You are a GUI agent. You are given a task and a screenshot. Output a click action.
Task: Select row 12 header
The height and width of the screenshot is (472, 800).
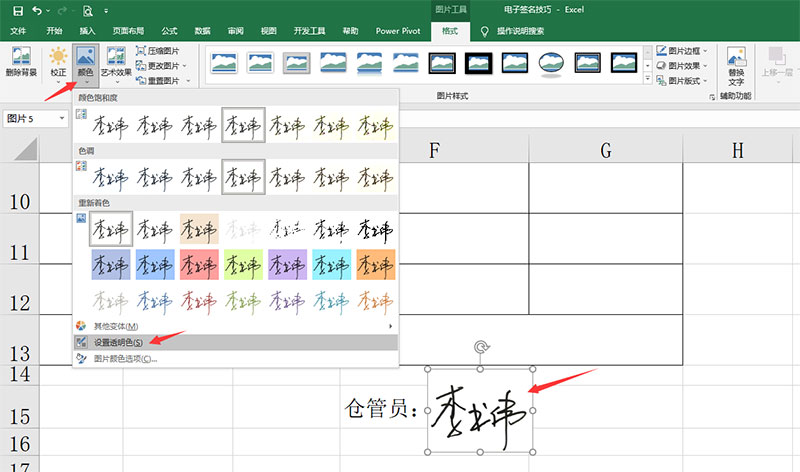[19, 291]
